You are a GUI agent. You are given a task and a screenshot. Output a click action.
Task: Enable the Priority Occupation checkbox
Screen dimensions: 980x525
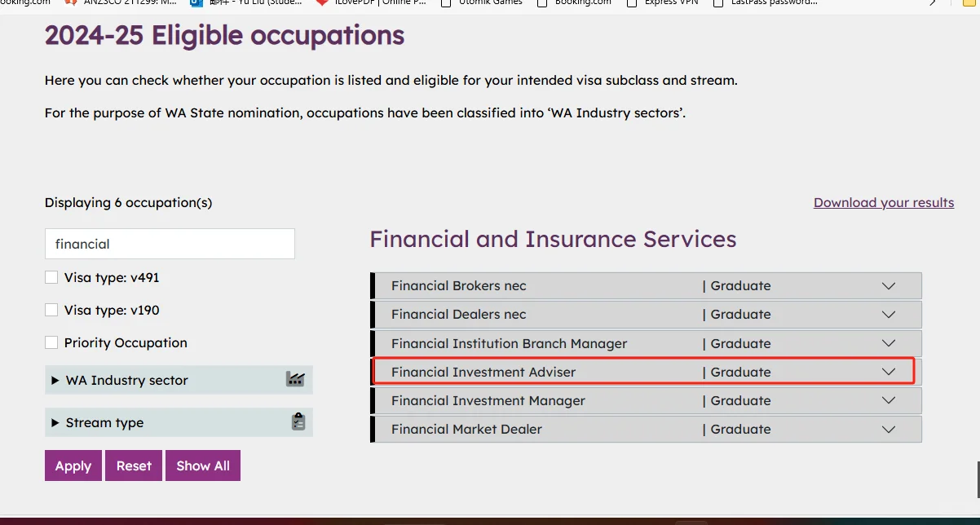coord(51,342)
